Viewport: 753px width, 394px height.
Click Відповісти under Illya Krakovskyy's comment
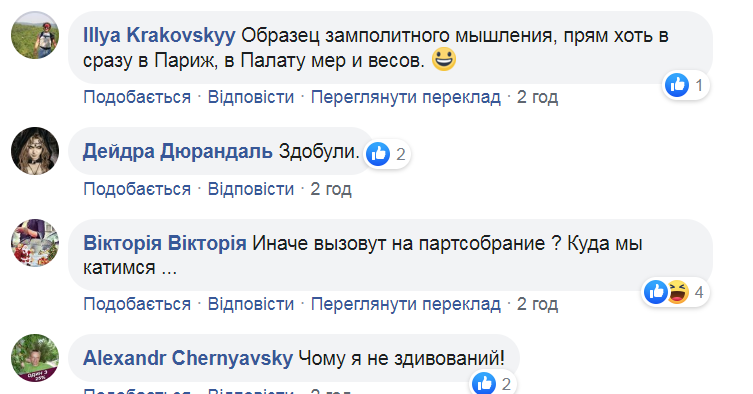pos(251,97)
